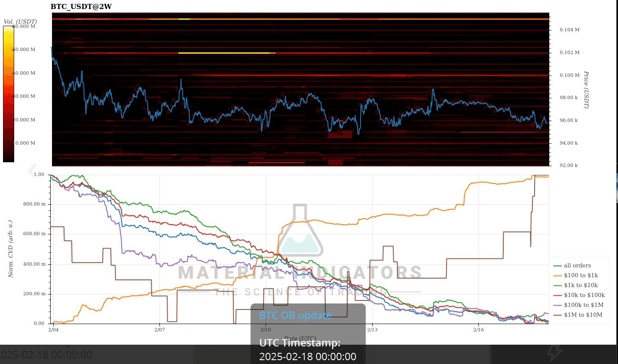Click the 600.00 m CVD tick label

[x=34, y=234]
